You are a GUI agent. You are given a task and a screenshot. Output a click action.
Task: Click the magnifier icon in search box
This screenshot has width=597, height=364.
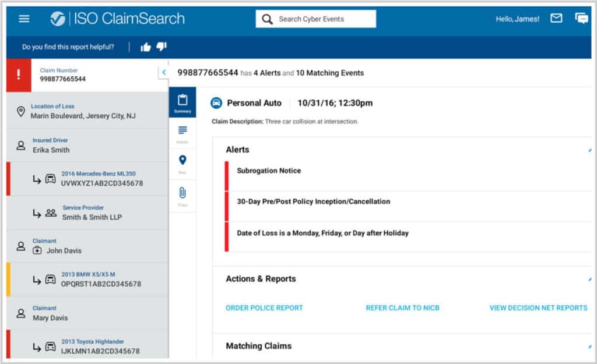267,19
